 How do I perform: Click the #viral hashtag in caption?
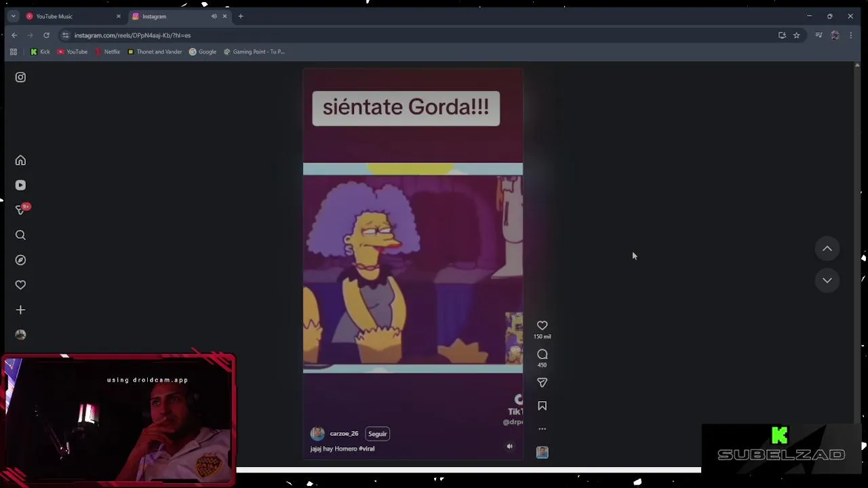click(x=367, y=449)
